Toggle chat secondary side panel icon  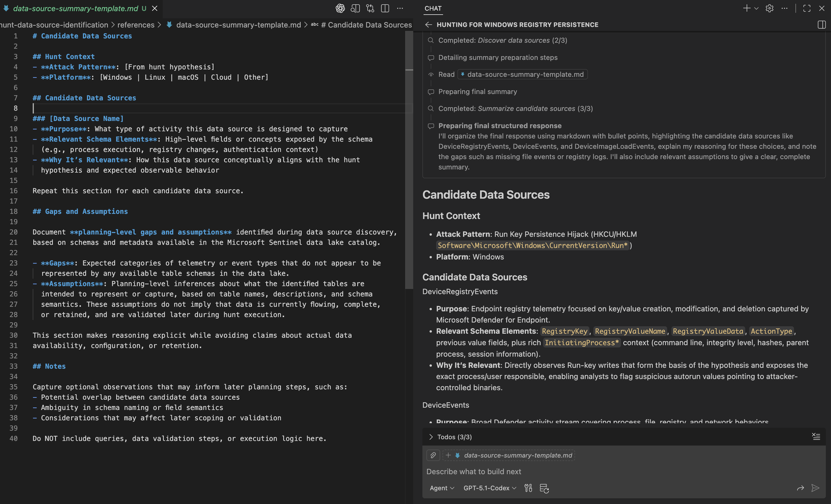[x=821, y=25]
